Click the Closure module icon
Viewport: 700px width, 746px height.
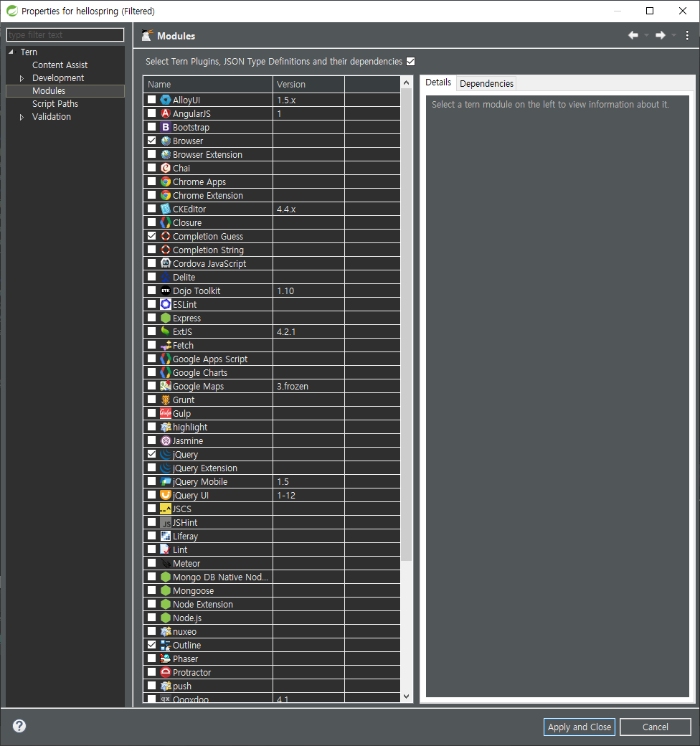pyautogui.click(x=166, y=222)
